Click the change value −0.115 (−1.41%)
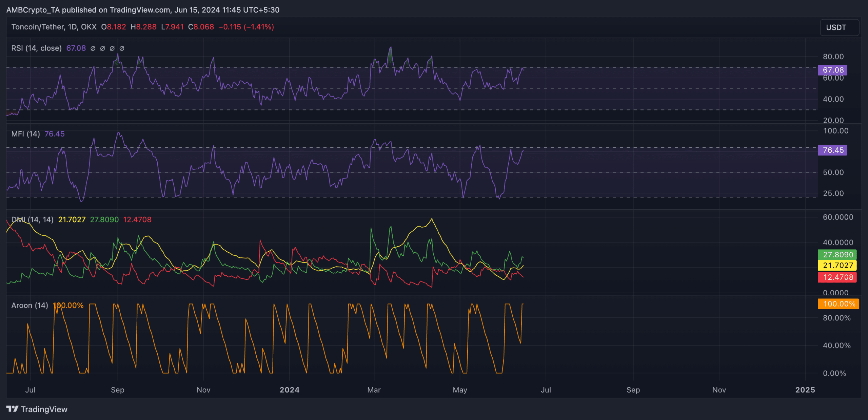868x420 pixels. 246,27
